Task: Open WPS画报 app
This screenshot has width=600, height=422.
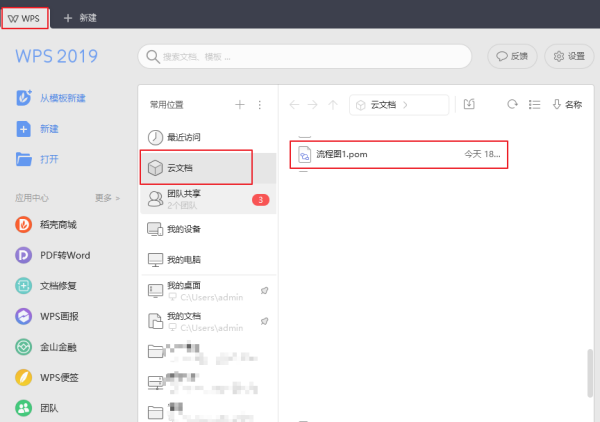Action: pos(47,316)
